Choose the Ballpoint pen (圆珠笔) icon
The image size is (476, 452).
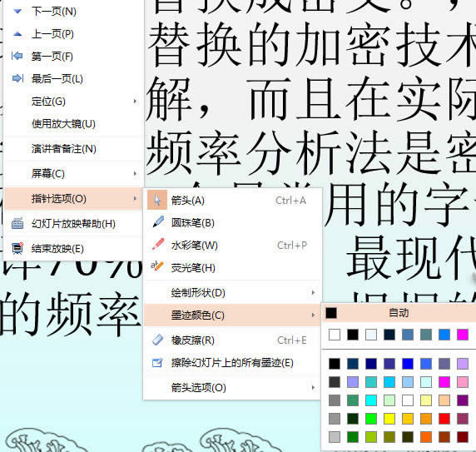point(158,222)
